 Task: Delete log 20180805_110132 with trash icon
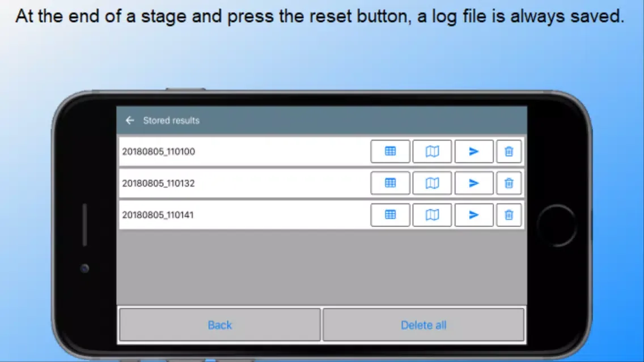pos(509,183)
